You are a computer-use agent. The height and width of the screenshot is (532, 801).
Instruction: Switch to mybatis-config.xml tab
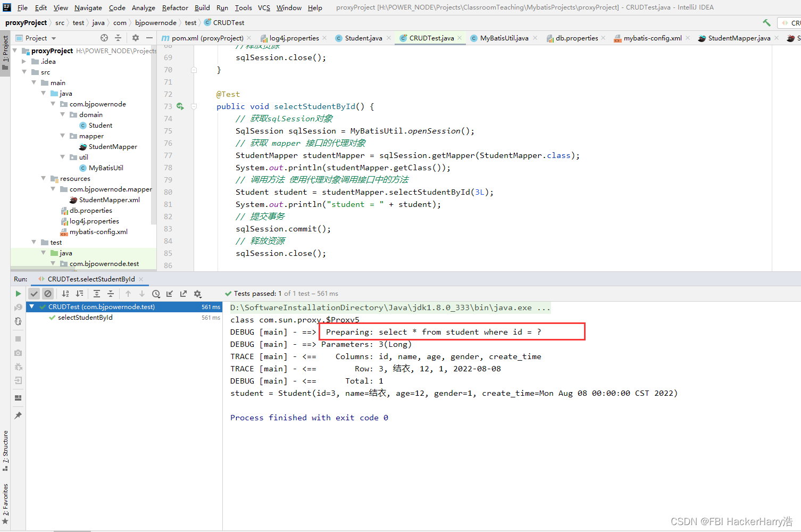[653, 38]
